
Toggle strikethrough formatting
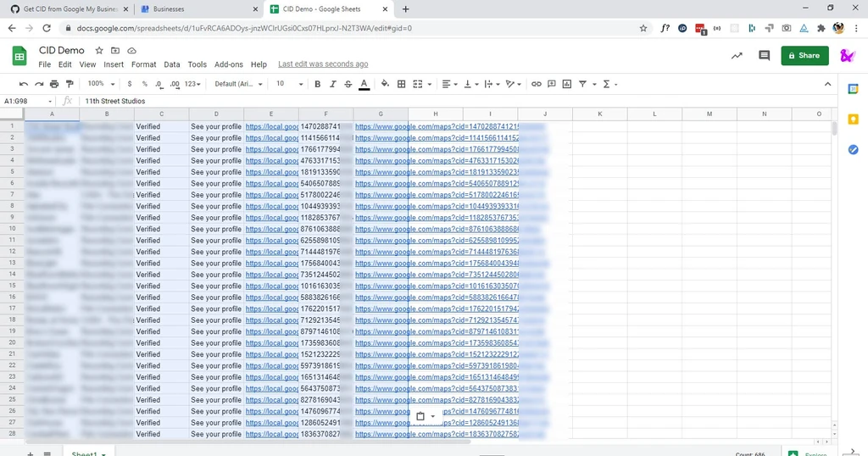click(348, 84)
